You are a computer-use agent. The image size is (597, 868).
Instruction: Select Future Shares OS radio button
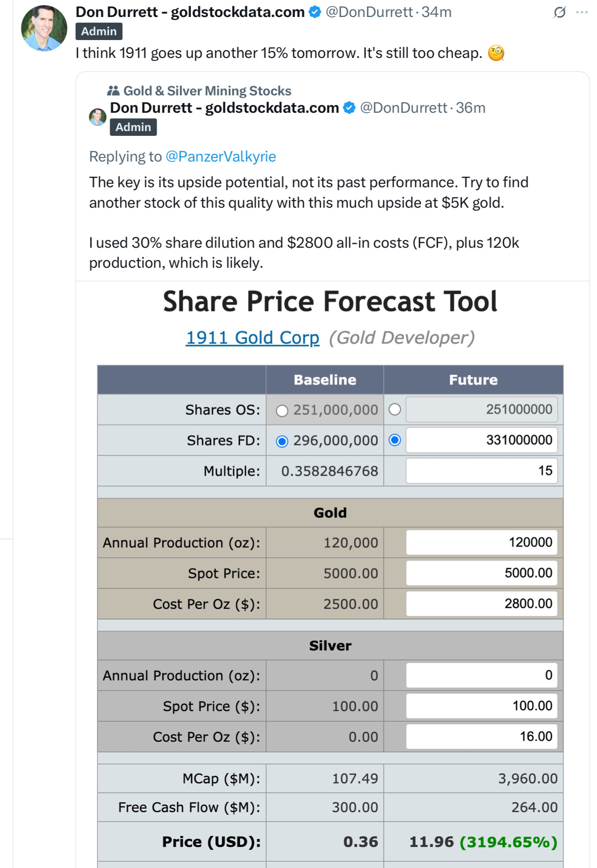click(x=395, y=410)
